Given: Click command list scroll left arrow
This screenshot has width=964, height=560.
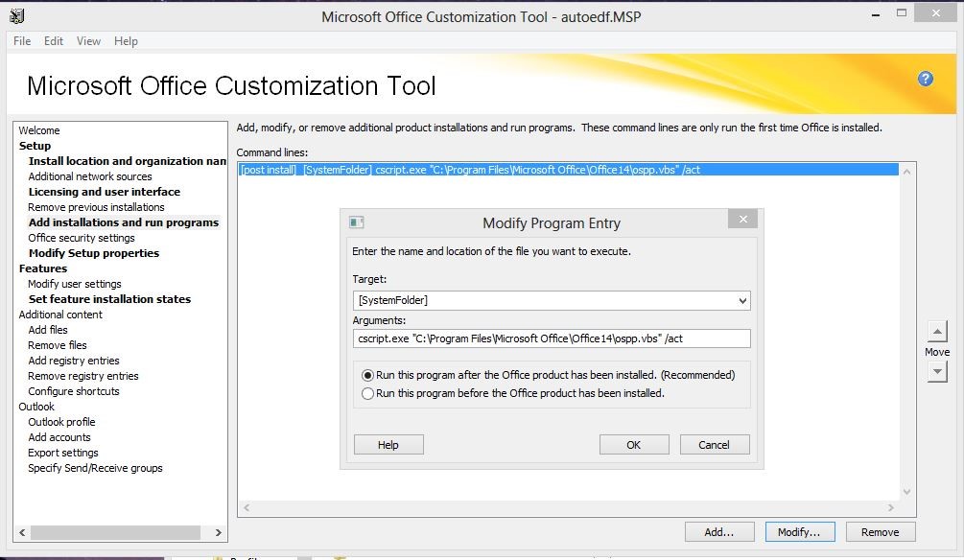Looking at the screenshot, I should click(247, 508).
